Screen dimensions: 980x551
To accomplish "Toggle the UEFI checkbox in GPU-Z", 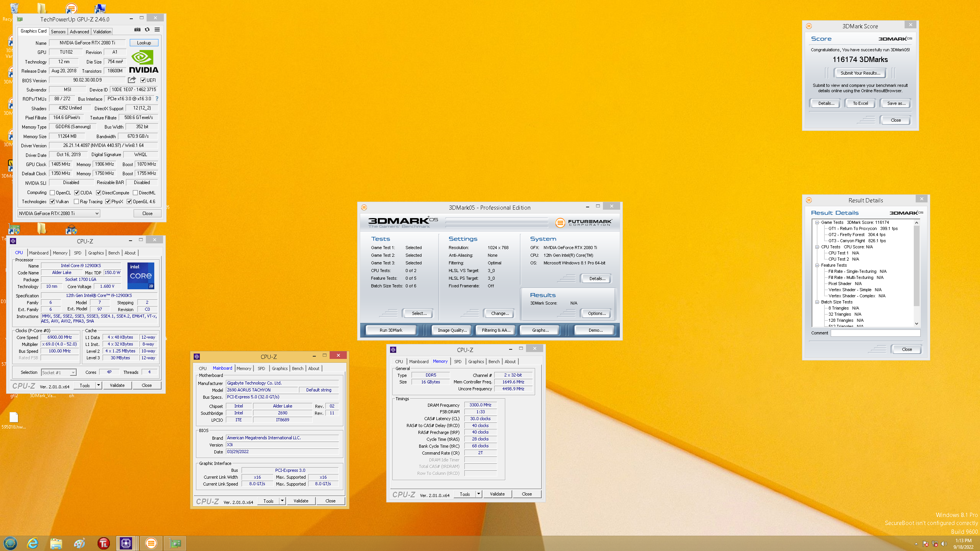I will [143, 80].
